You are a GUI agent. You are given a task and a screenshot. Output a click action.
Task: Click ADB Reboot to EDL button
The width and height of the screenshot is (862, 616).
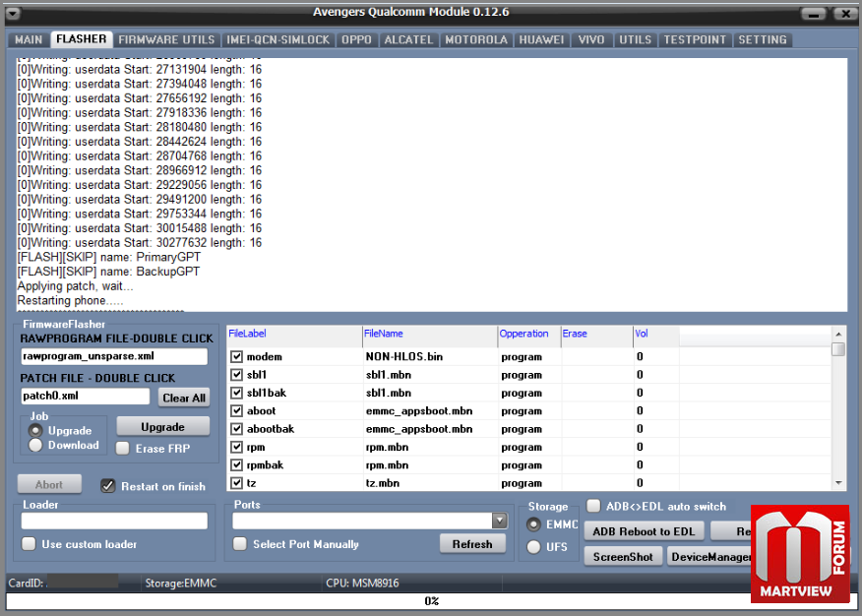(644, 531)
